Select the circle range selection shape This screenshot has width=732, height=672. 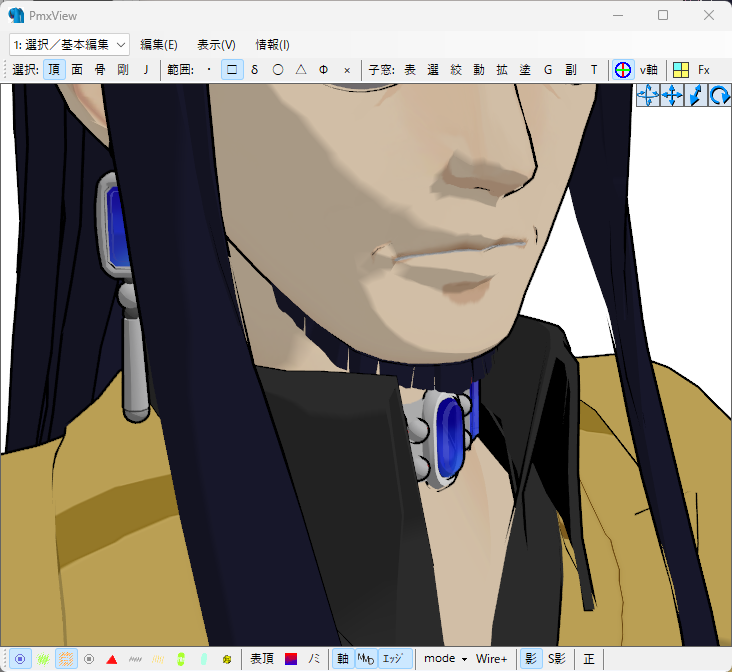point(278,70)
